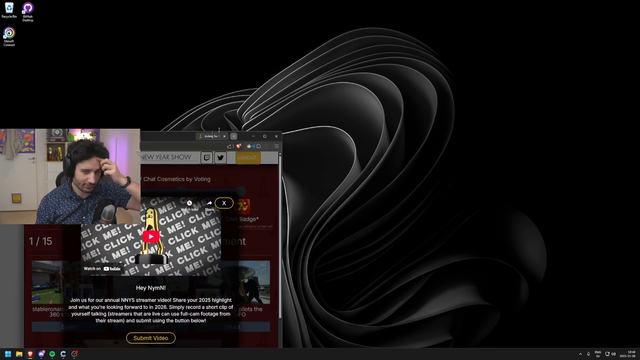Viewport: 640px width, 360px height.
Task: Click the Brave browser taskbar icon
Action: [30, 354]
